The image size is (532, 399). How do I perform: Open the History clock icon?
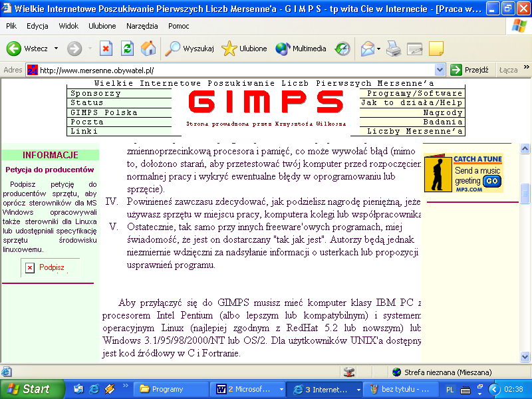click(342, 49)
